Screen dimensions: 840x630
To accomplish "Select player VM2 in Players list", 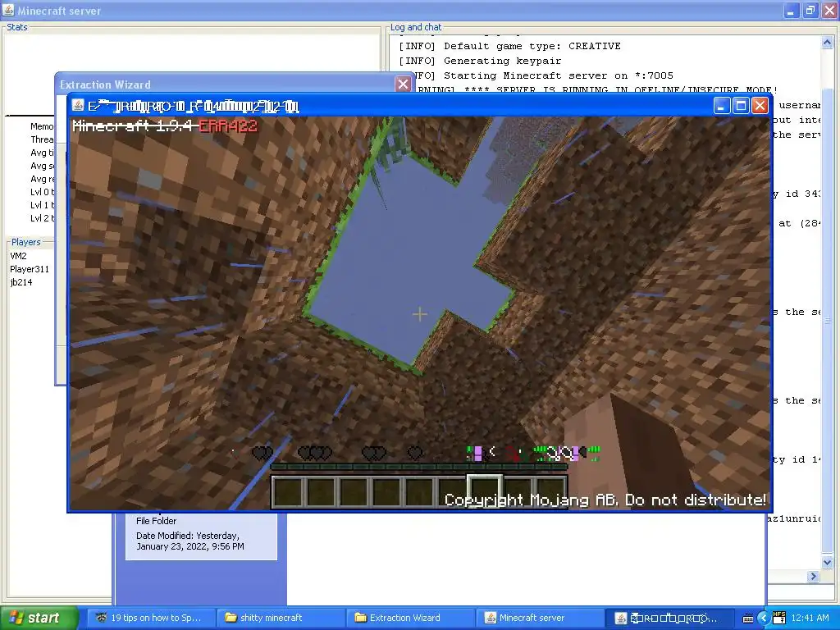I will click(x=18, y=256).
